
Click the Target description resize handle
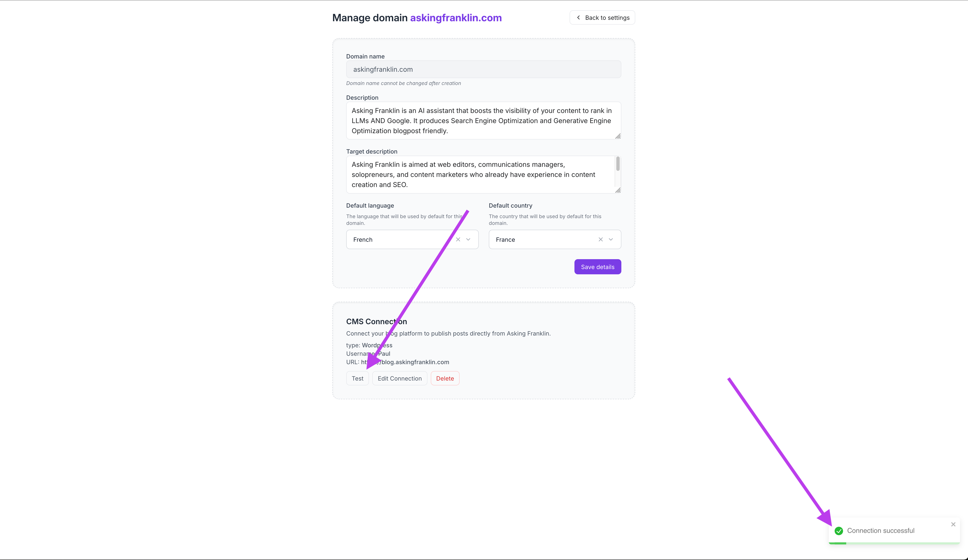618,191
